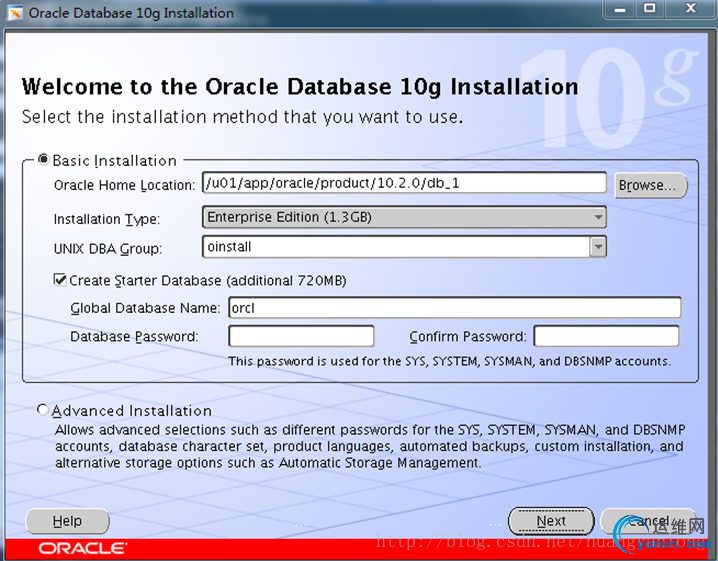Click the Browse button
The height and width of the screenshot is (561, 718).
coord(650,185)
